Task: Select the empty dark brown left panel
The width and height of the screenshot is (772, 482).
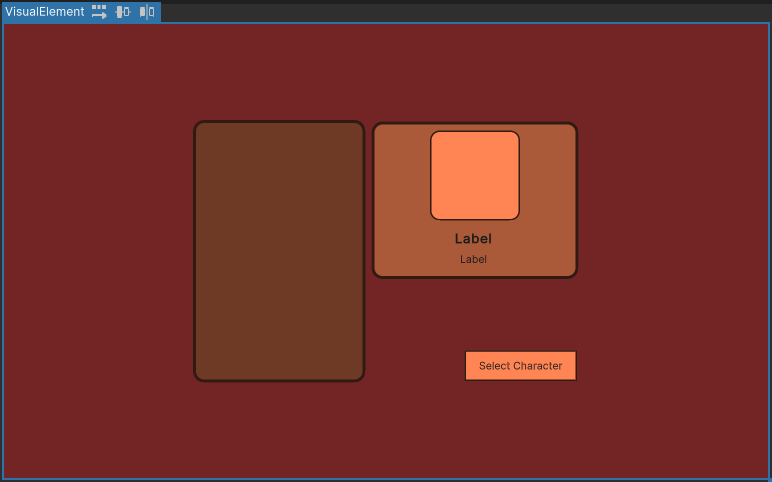Action: (279, 251)
